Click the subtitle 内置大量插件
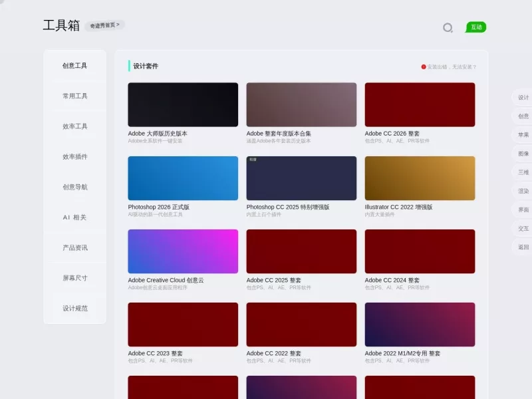532x399 pixels. [379, 214]
